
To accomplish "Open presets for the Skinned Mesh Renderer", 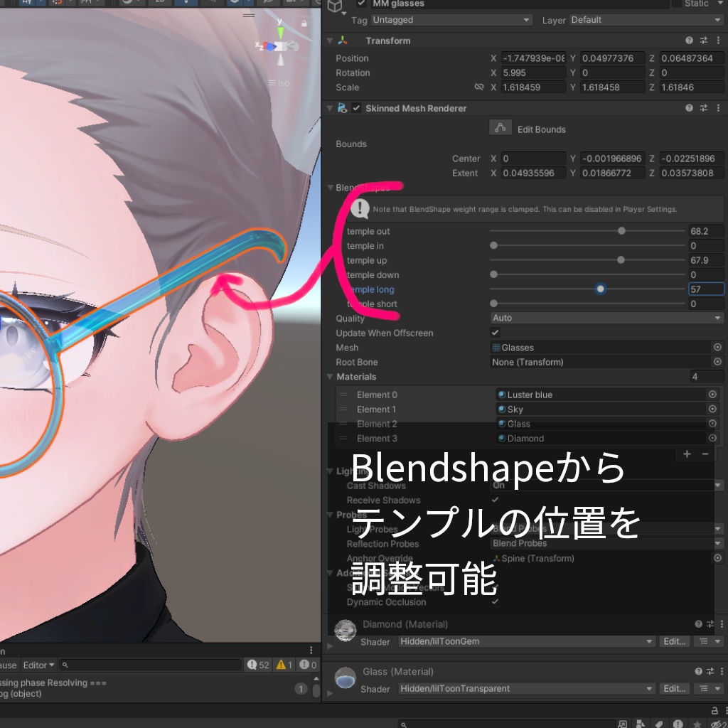I will point(702,107).
